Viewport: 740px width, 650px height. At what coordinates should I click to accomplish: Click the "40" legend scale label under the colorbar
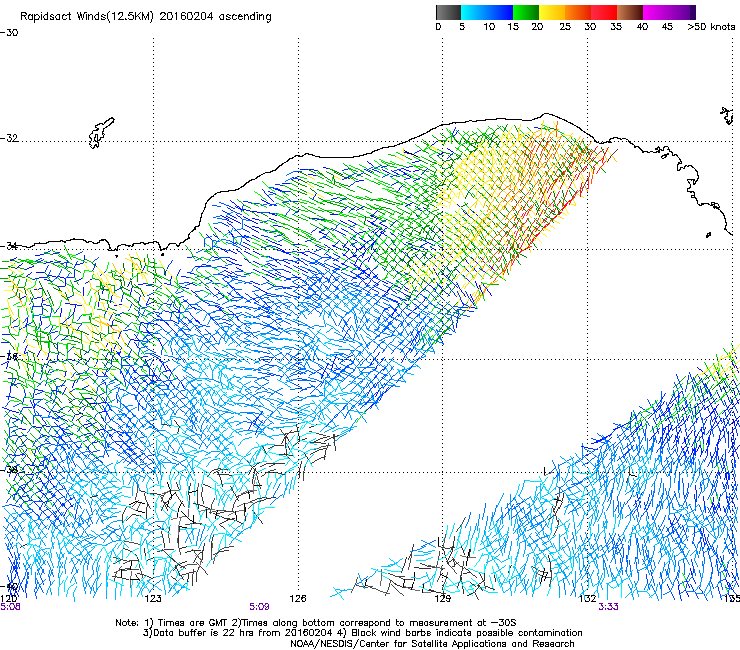click(642, 27)
